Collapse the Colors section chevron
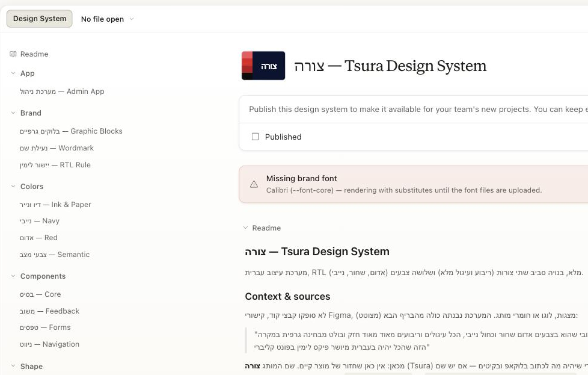 (x=13, y=187)
